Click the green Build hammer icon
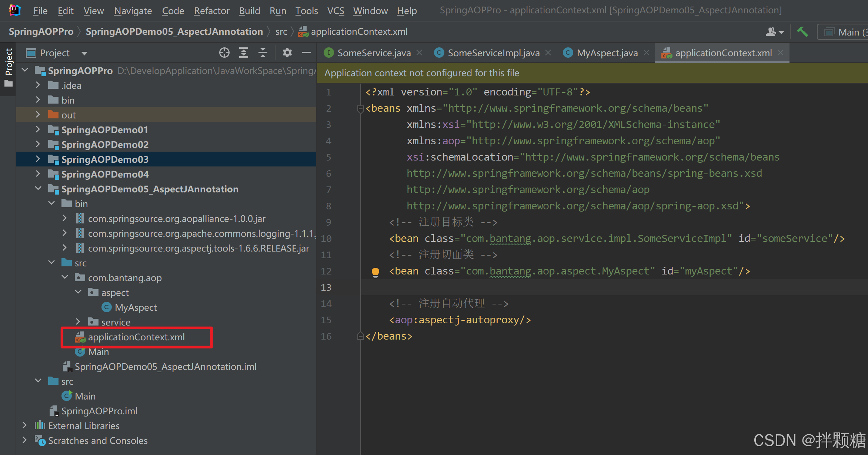 (x=802, y=32)
